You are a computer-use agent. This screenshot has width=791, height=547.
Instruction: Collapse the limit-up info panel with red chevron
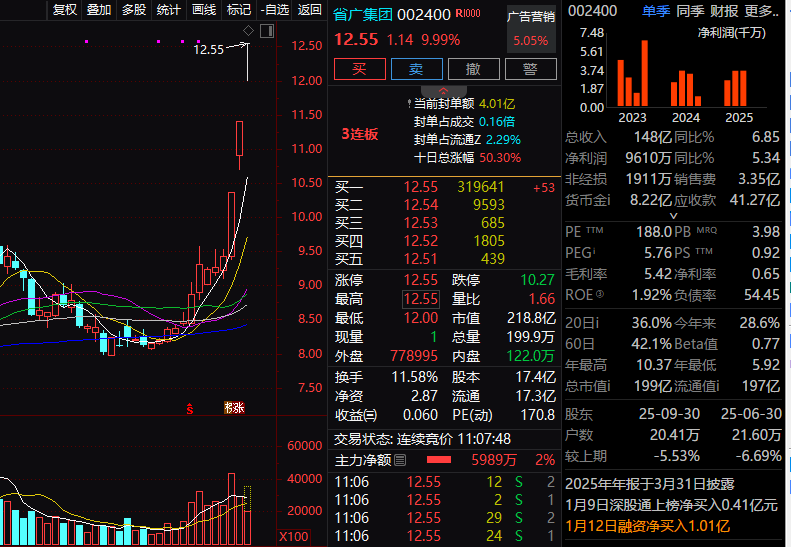[443, 91]
